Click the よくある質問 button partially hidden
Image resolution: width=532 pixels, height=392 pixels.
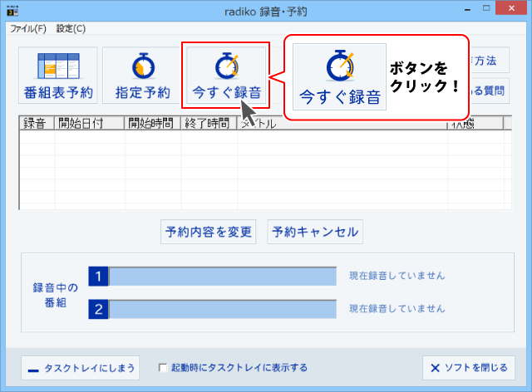coord(489,91)
